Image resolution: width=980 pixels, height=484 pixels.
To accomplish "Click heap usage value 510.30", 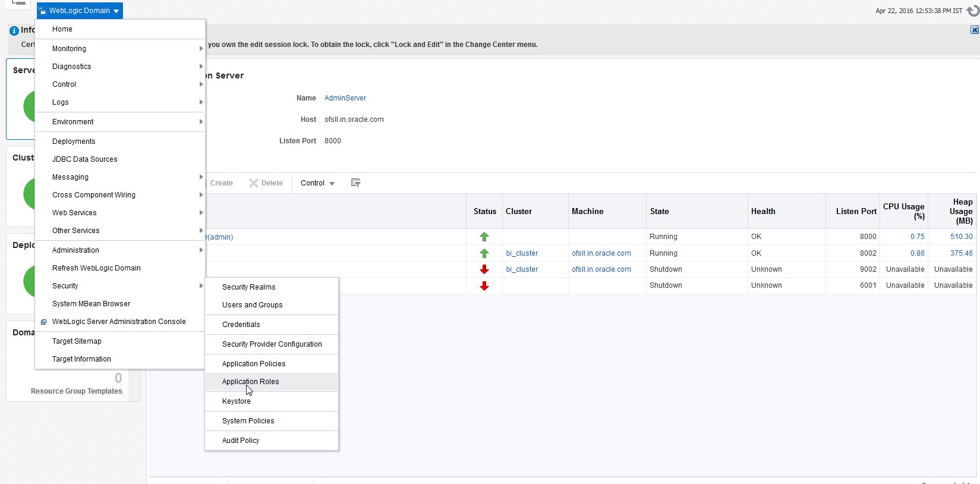I will point(962,237).
